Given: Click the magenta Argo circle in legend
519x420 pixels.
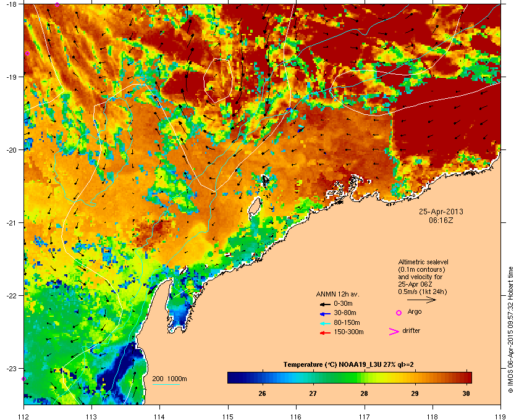Looking at the screenshot, I should click(x=399, y=313).
